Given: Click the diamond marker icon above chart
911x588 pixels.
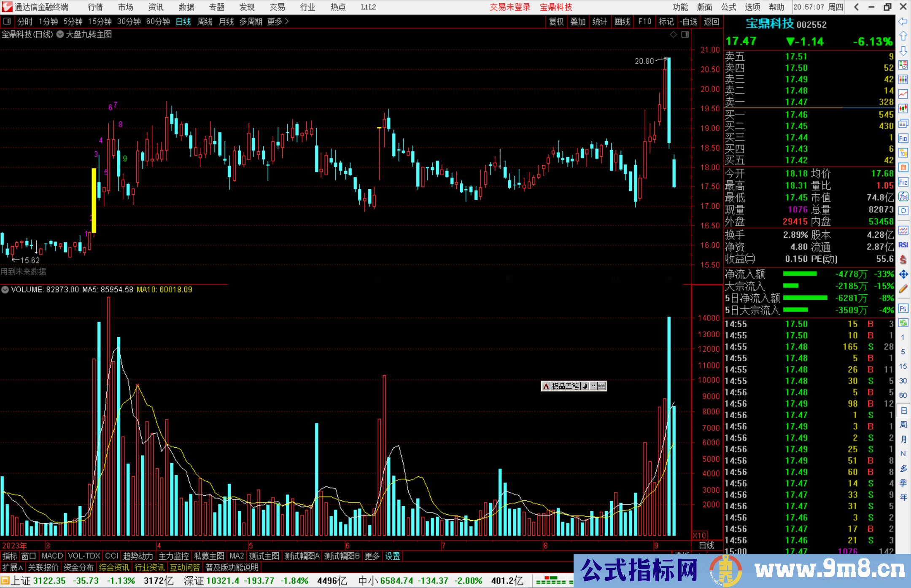Looking at the screenshot, I should pyautogui.click(x=673, y=35).
